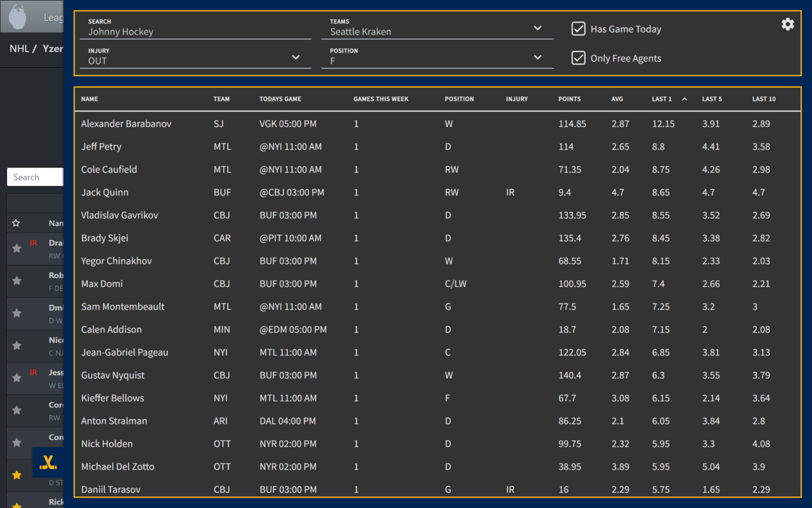
Task: Click Anton Stralman's DAL 04:00 PM game
Action: coord(288,421)
